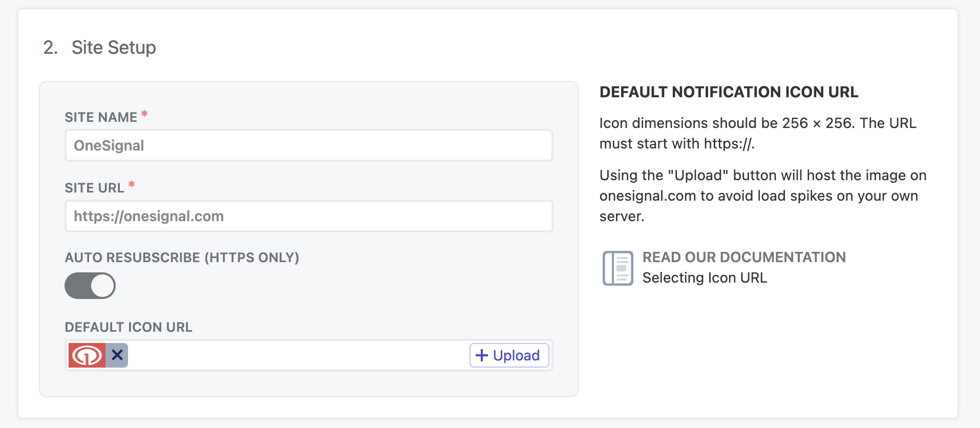This screenshot has width=980, height=428.
Task: Toggle the Auto Resubscribe switch
Action: [90, 286]
